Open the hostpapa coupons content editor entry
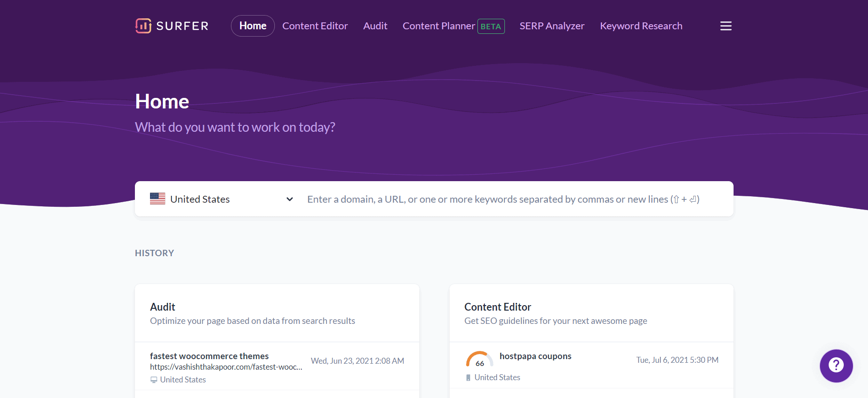The image size is (868, 398). pyautogui.click(x=535, y=356)
